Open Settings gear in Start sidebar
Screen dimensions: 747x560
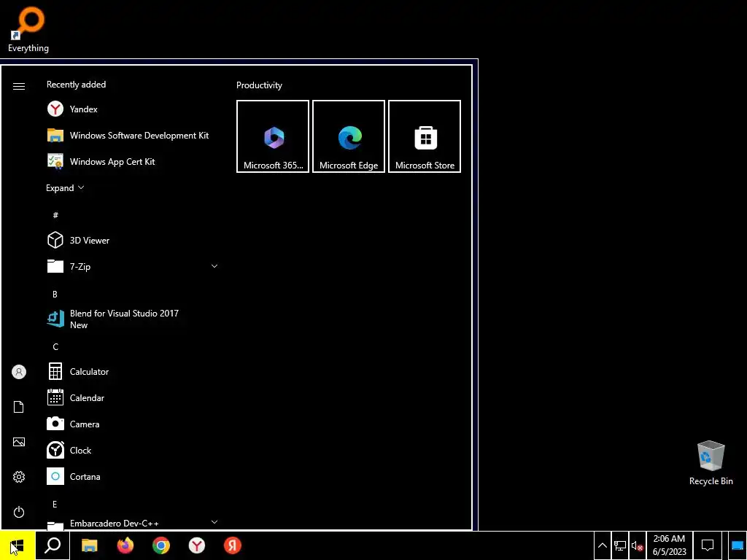18,477
